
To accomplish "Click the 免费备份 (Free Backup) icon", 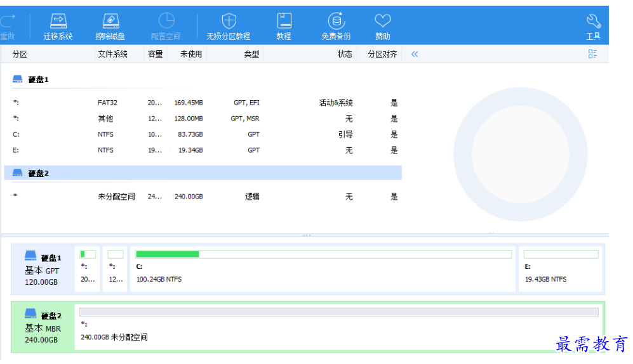I will (336, 21).
